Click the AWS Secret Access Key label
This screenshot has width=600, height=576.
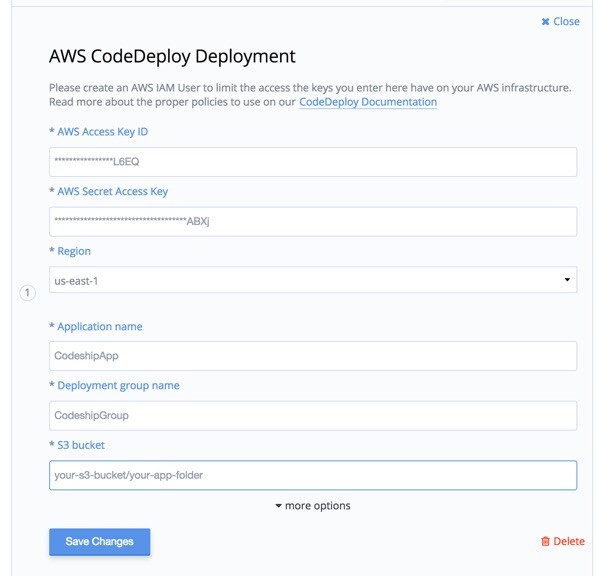[x=112, y=191]
